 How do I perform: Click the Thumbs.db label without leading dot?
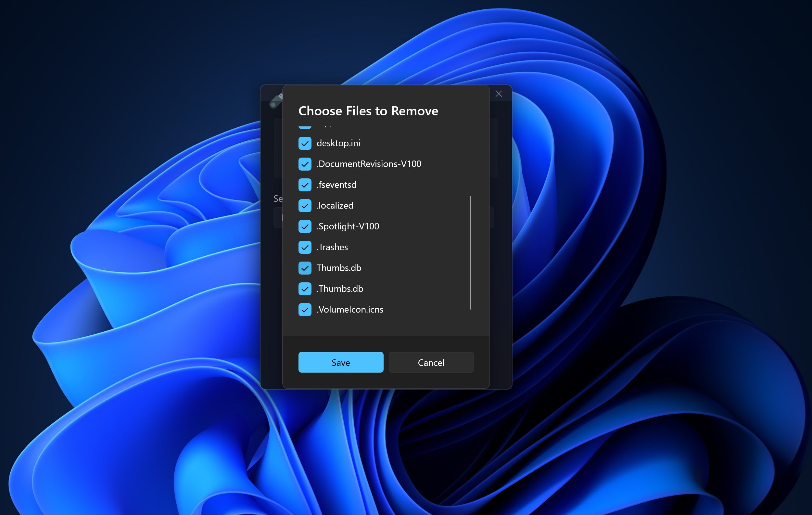coord(339,268)
